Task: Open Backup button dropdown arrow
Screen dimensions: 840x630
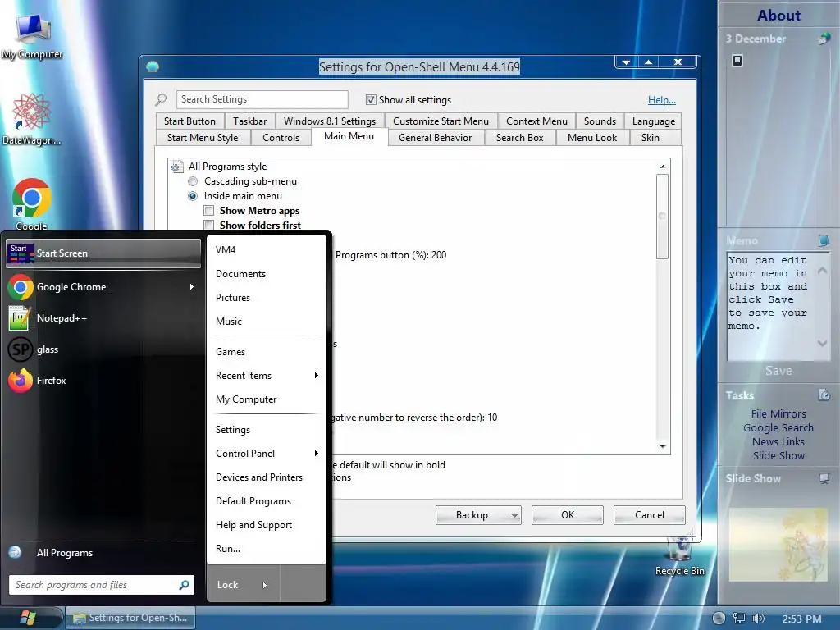Action: click(514, 515)
